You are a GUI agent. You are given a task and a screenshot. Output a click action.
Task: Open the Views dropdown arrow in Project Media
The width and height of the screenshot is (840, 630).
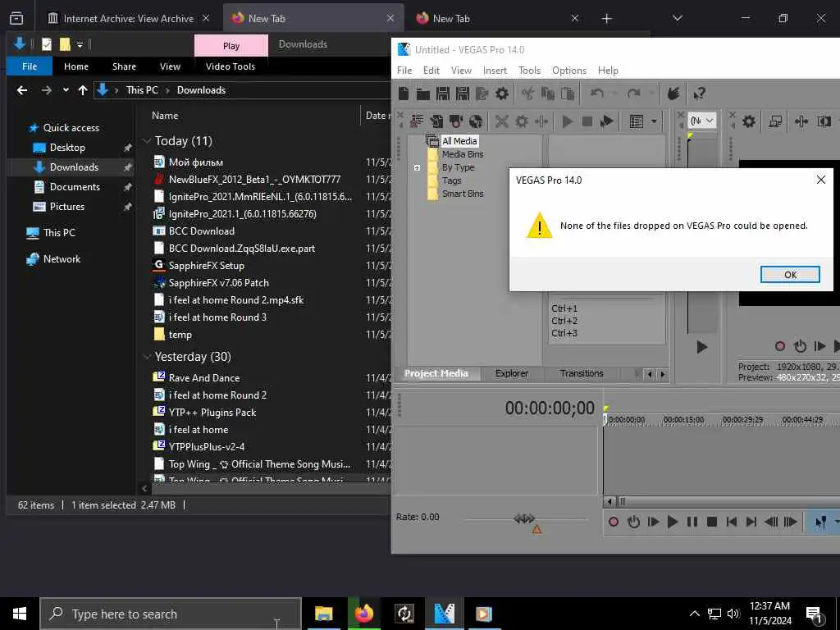click(x=654, y=121)
